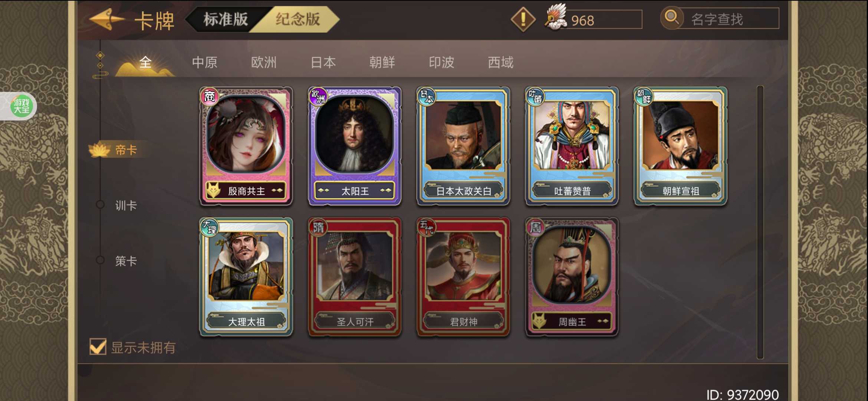The image size is (868, 401).
Task: Click the 商 faction badge on 殷商共主 card
Action: click(210, 97)
